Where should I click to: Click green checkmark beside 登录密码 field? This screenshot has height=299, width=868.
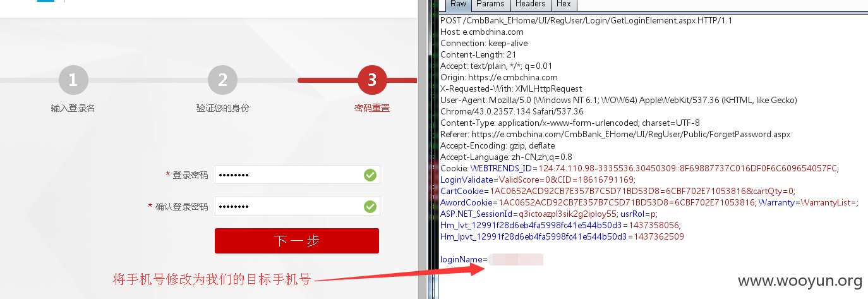coord(370,175)
